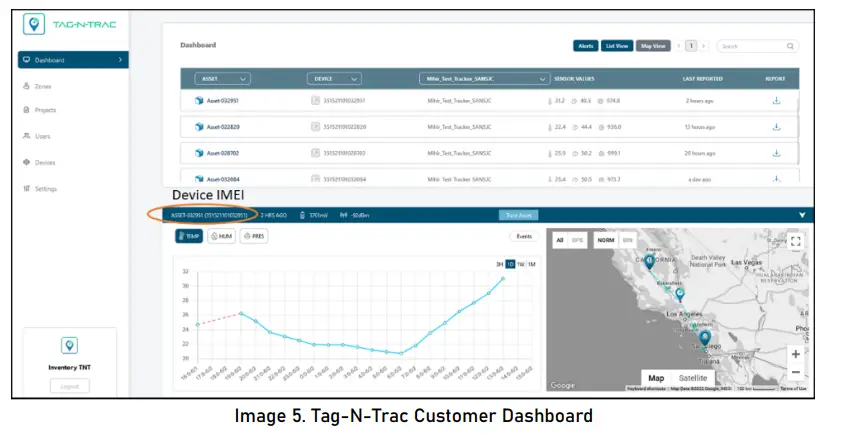This screenshot has width=841, height=442.
Task: Select the Asset-032951 name
Action: click(223, 101)
